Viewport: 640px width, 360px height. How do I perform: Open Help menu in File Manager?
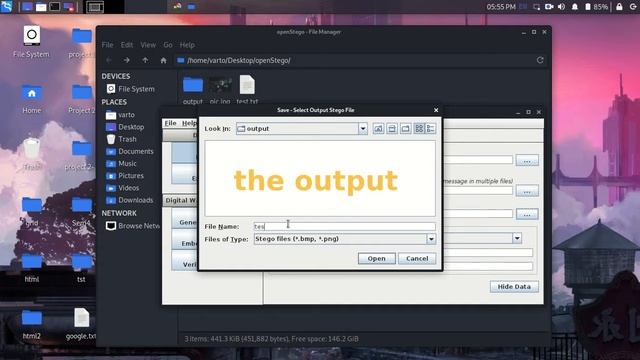pyautogui.click(x=187, y=45)
